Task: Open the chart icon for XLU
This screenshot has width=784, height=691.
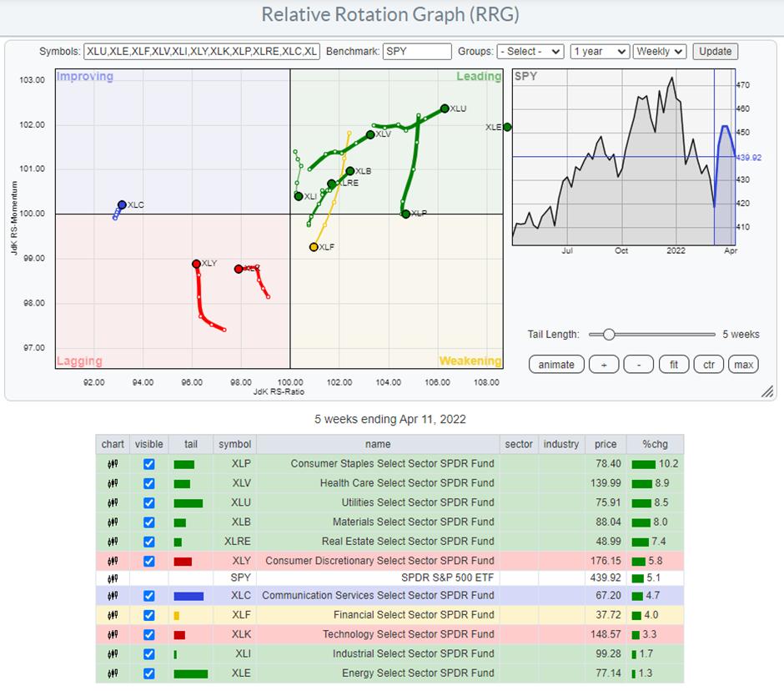Action: pos(113,502)
